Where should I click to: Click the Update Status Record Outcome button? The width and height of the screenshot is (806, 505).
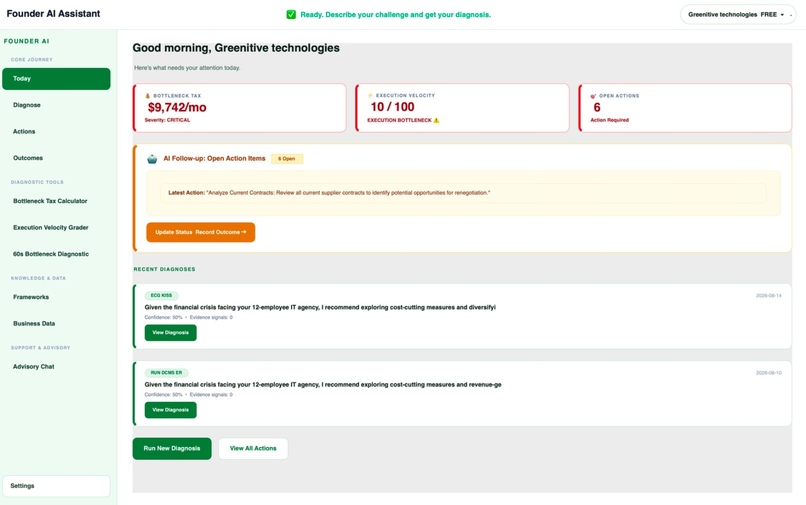[x=200, y=232]
